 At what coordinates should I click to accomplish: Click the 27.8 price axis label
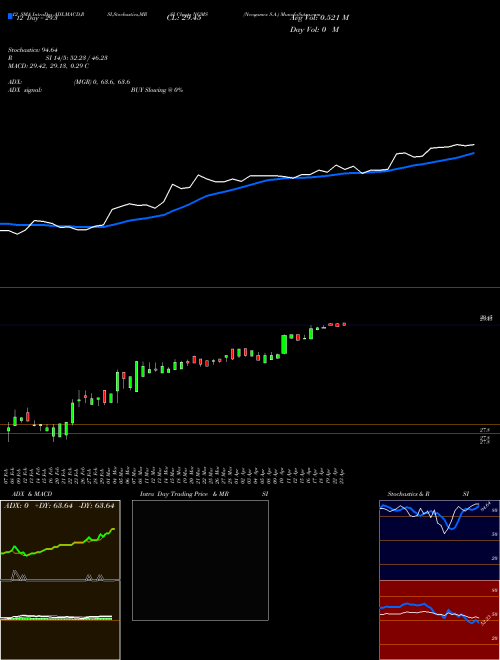(485, 430)
